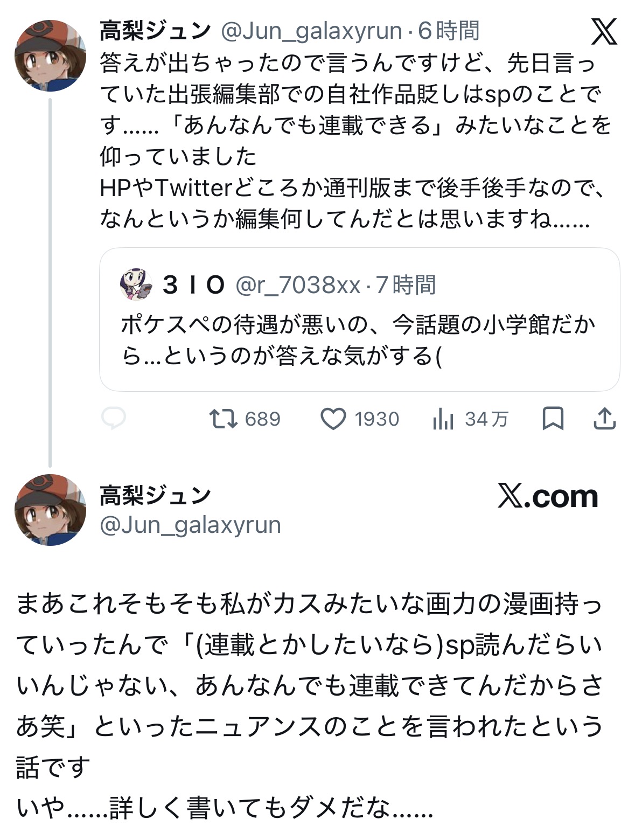The height and width of the screenshot is (840, 635).
Task: Click the share upload arrow icon
Action: point(604,419)
